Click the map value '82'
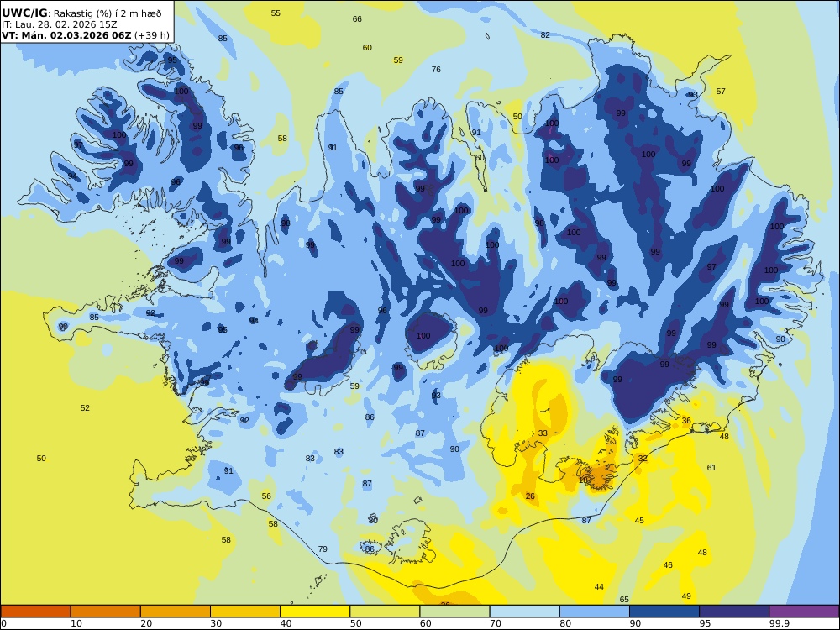The width and height of the screenshot is (840, 630). point(545,34)
